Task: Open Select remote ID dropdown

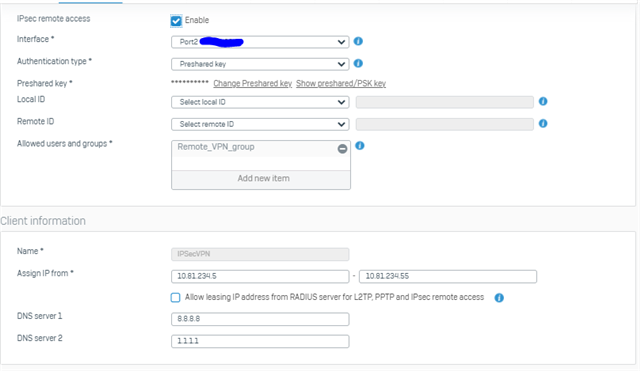Action: coord(260,124)
